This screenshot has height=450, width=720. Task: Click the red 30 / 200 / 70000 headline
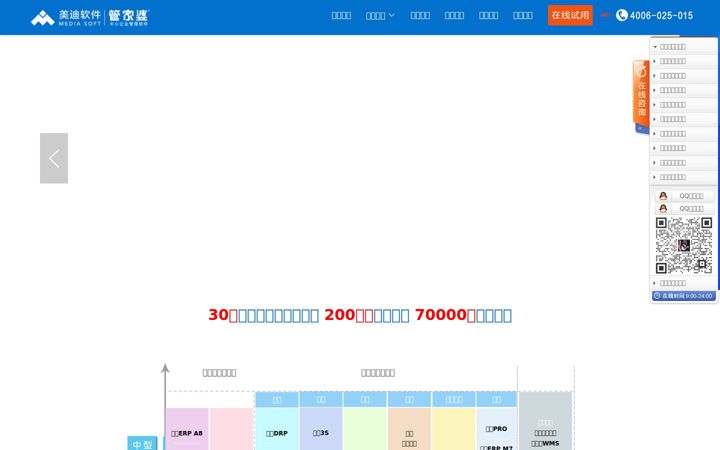(360, 315)
